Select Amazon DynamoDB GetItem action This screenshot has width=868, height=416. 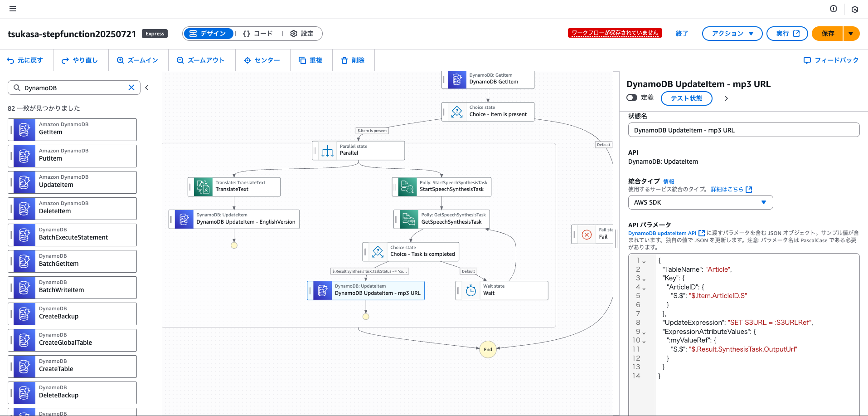click(73, 130)
